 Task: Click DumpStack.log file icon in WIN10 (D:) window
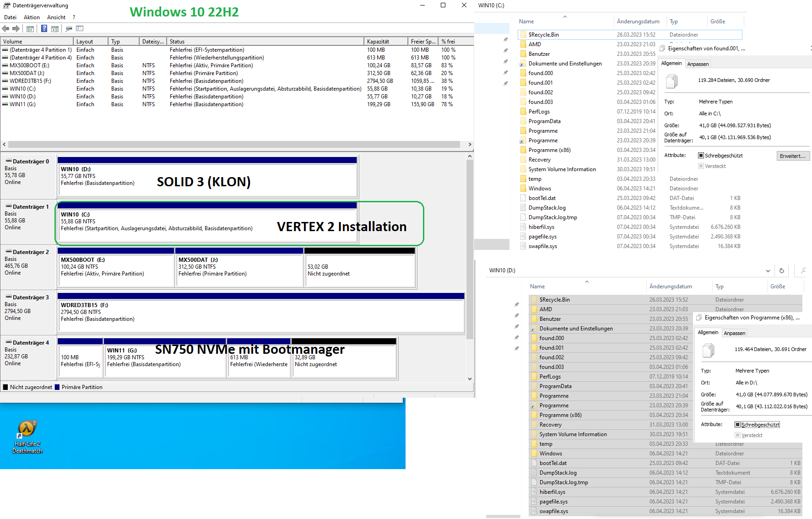click(x=534, y=473)
